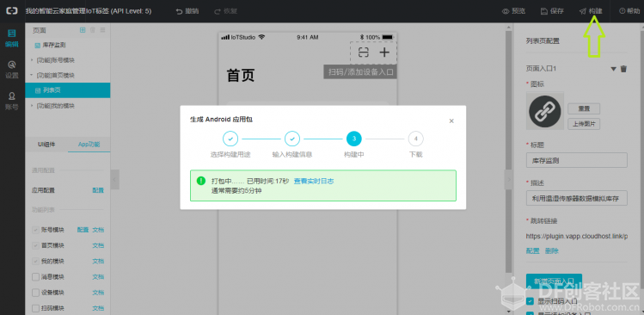Expand the [功能]账号模块 tree node
This screenshot has width=644, height=315.
click(32, 60)
